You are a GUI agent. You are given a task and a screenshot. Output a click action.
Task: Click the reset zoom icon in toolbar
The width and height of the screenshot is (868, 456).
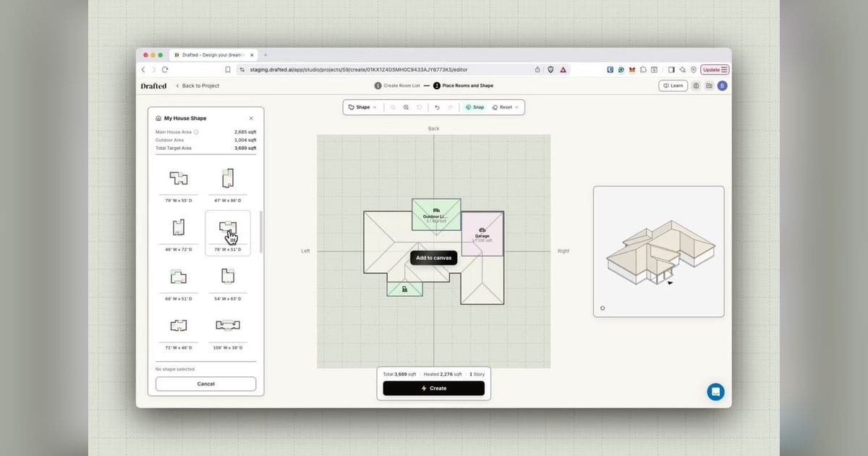pyautogui.click(x=419, y=107)
